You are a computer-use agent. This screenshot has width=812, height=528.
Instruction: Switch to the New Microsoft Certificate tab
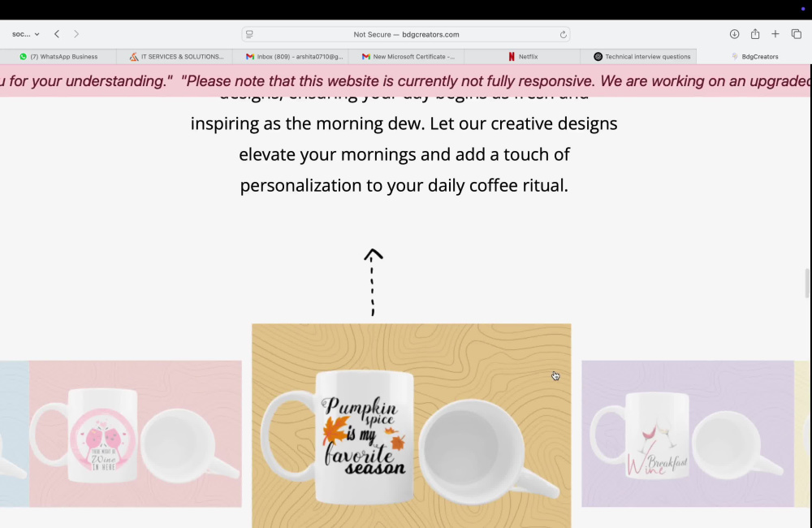click(x=407, y=57)
